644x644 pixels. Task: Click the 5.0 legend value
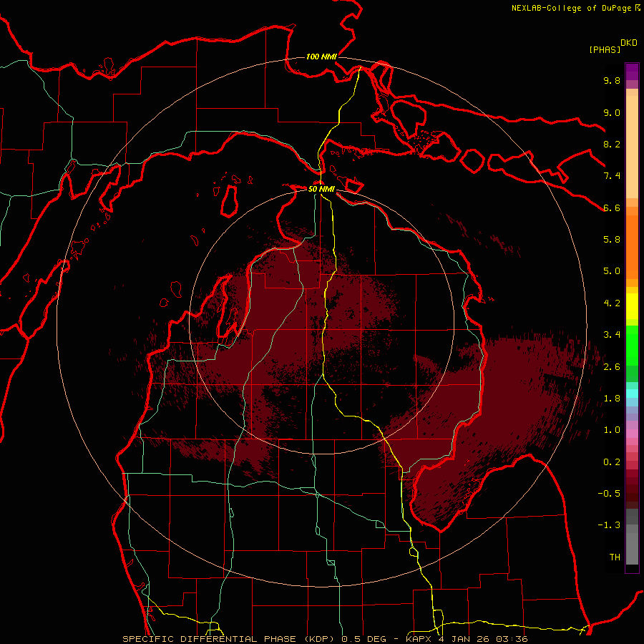tap(612, 271)
